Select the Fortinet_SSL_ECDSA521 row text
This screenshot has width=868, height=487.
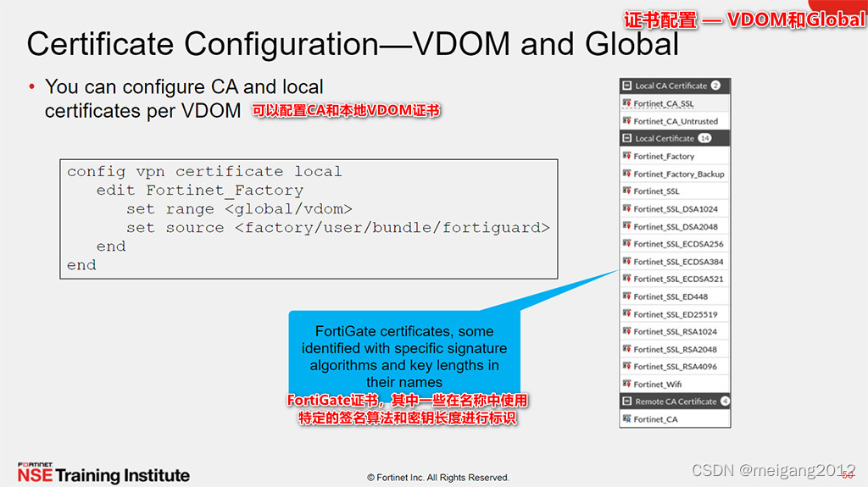tap(679, 279)
